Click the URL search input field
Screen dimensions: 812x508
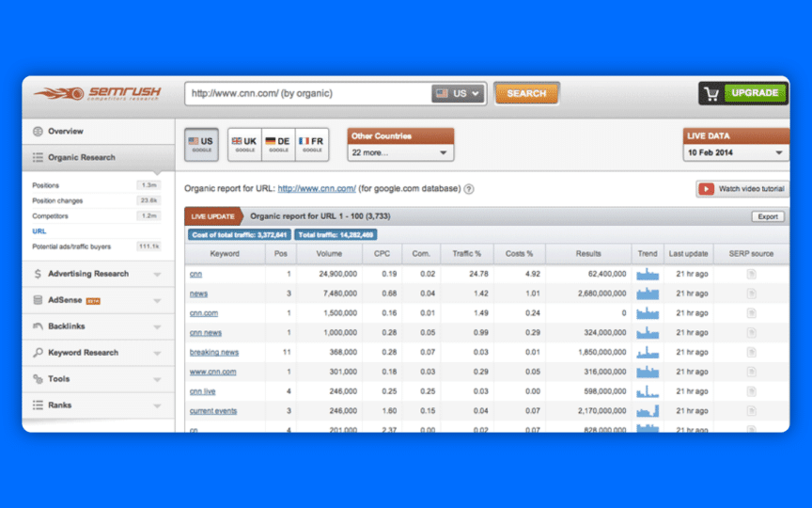pyautogui.click(x=308, y=94)
